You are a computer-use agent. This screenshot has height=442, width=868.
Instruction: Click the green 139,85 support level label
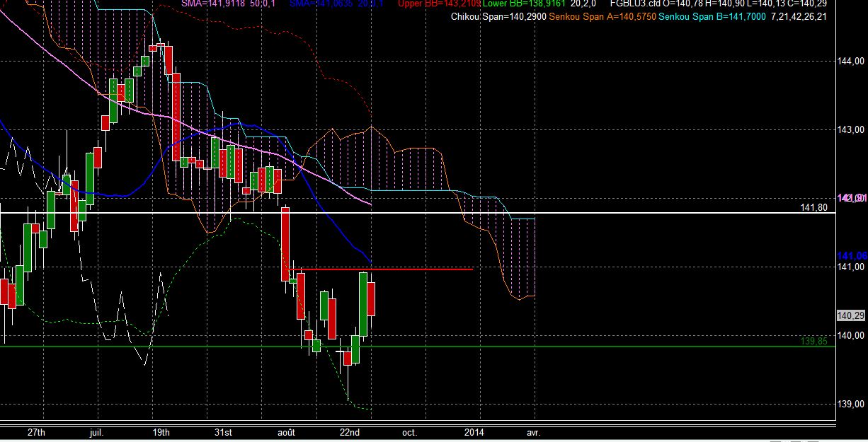tap(813, 341)
